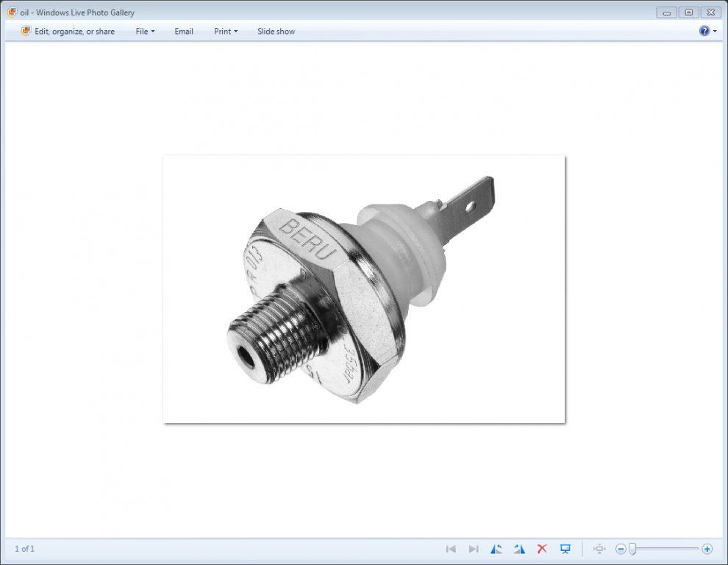Click the Email toolbar button
This screenshot has width=728, height=565.
click(183, 31)
